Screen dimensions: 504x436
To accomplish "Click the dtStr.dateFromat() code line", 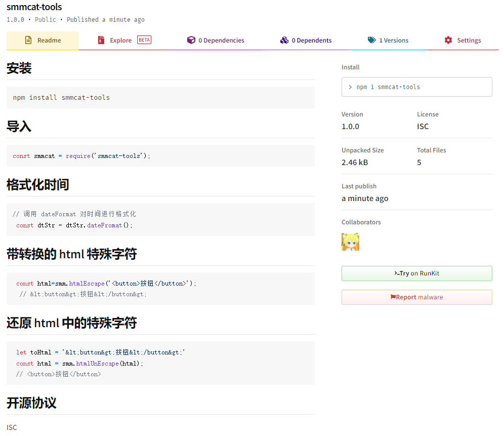I will pos(74,225).
